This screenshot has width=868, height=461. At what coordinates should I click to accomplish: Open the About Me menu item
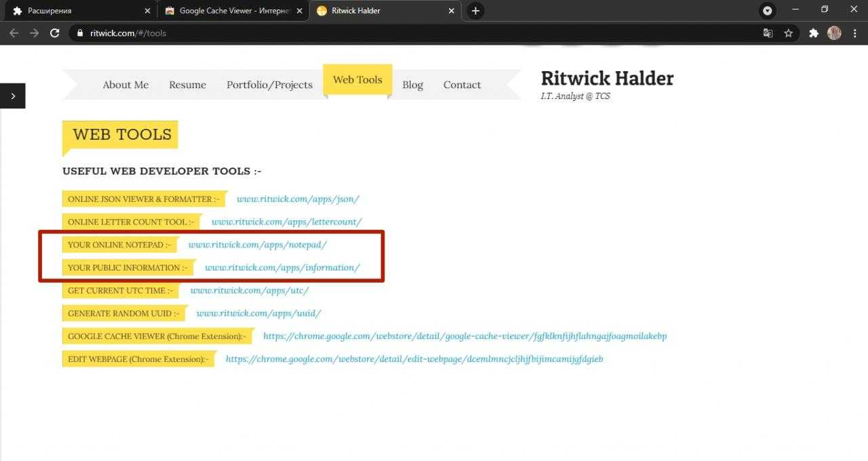coord(125,85)
